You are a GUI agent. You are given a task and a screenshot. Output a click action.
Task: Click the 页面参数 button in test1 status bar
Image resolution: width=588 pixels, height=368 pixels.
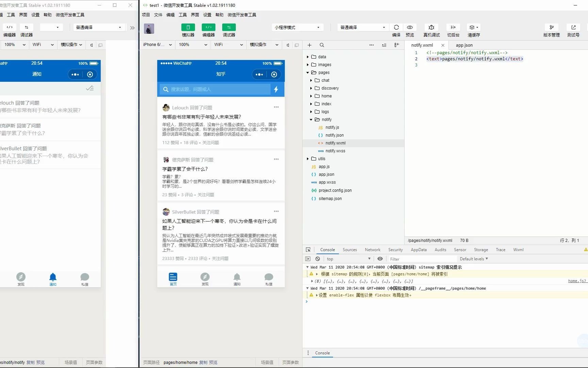pyautogui.click(x=290, y=363)
